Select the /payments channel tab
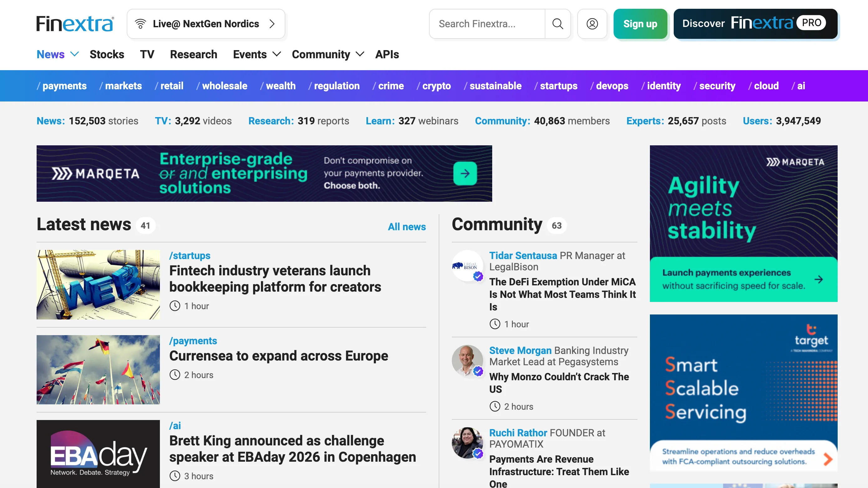The width and height of the screenshot is (868, 488). click(62, 86)
